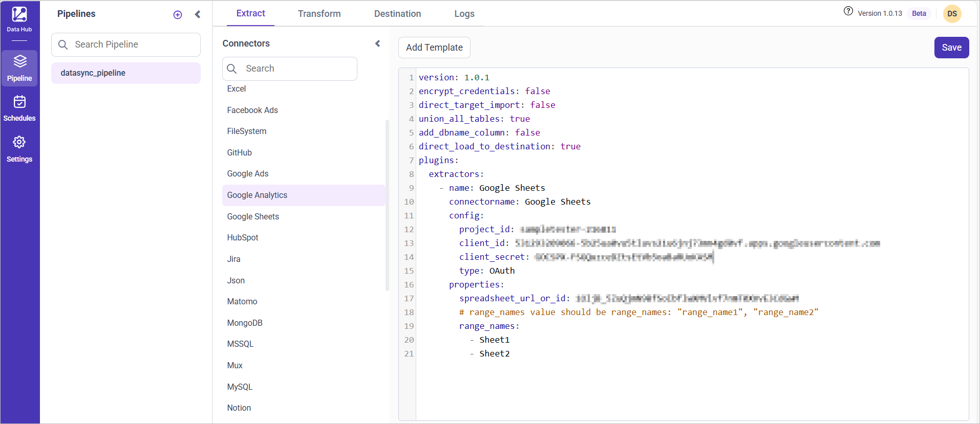
Task: Add a new pipeline with plus icon
Action: [x=178, y=15]
